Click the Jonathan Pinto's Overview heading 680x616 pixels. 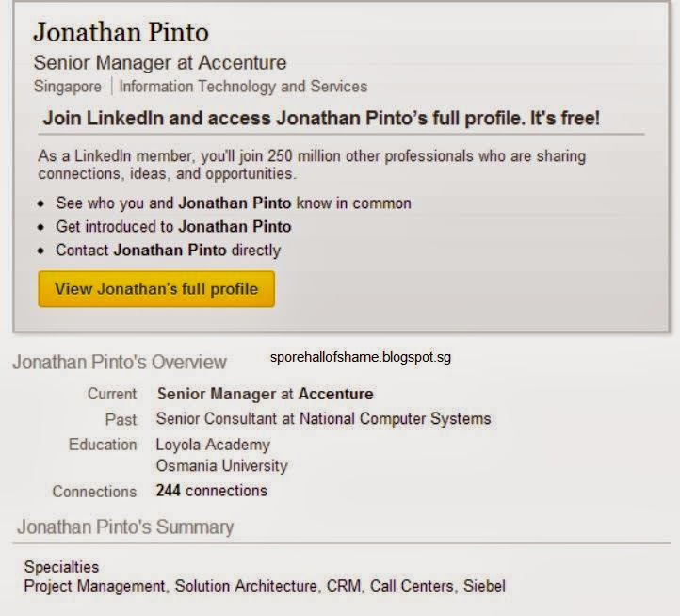coord(119,362)
